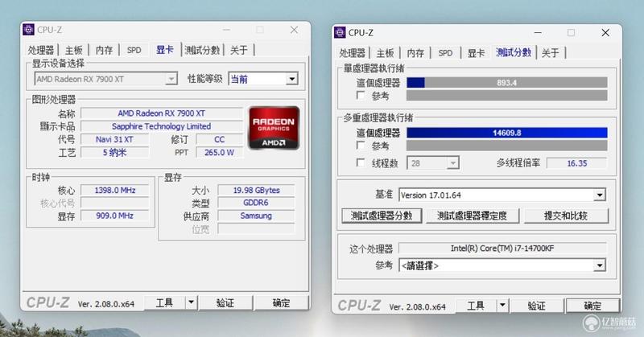Click the 修订 CC value
Viewport: 644px width, 337px height.
click(219, 140)
